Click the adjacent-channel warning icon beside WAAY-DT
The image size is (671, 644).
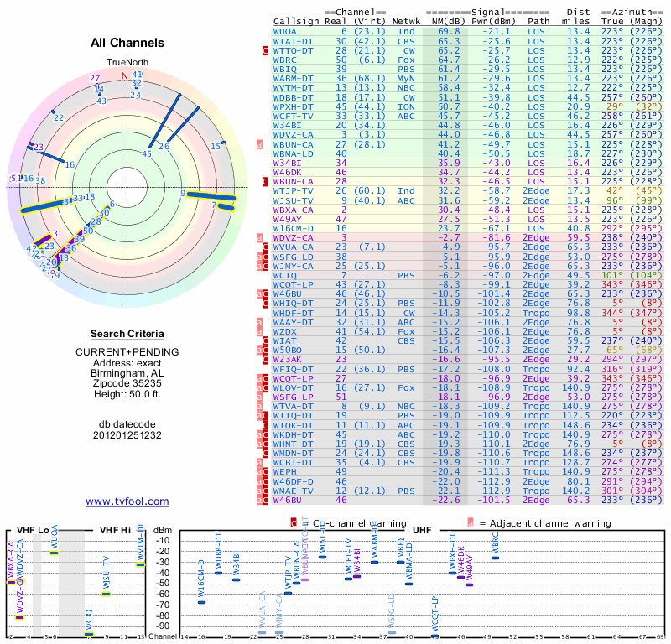[259, 322]
